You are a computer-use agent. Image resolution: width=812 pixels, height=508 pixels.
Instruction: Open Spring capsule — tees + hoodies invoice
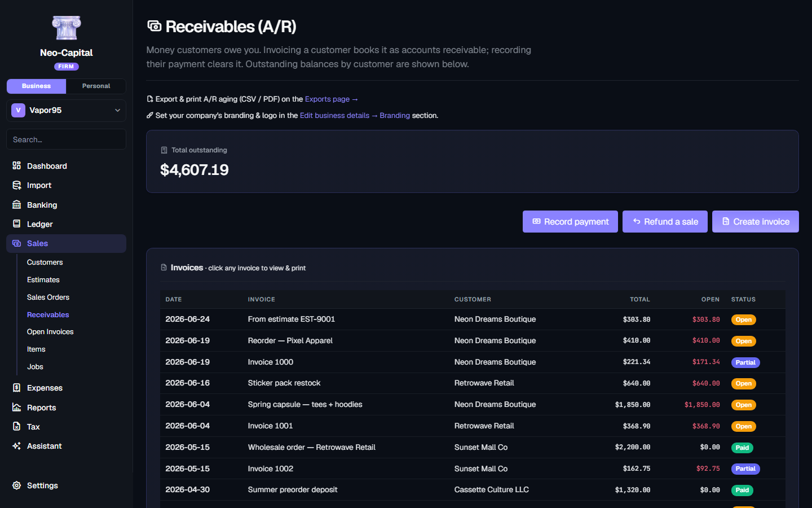click(473, 405)
